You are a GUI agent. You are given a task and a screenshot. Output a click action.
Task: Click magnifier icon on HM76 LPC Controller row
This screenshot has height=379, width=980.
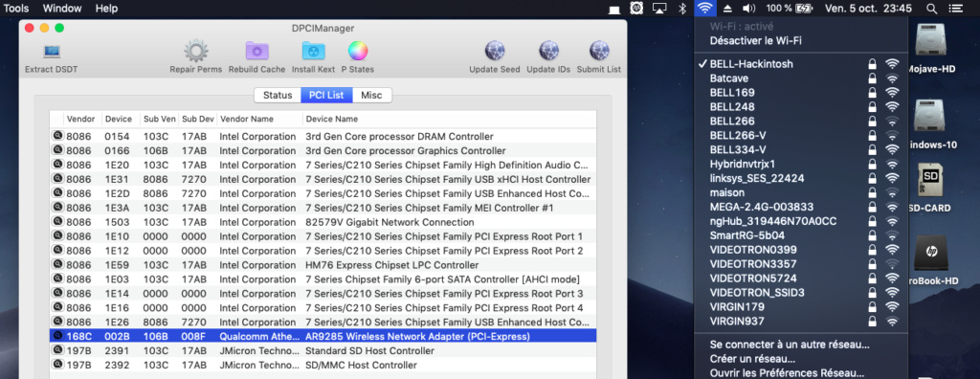click(58, 264)
